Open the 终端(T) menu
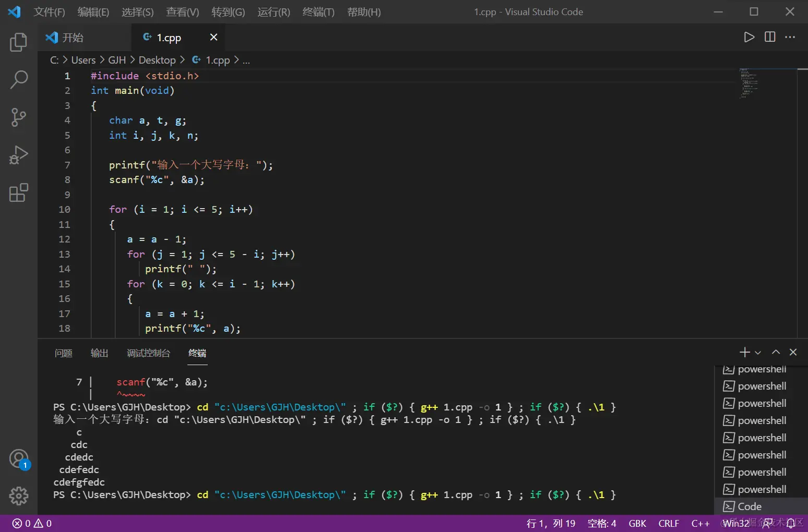 (x=318, y=12)
